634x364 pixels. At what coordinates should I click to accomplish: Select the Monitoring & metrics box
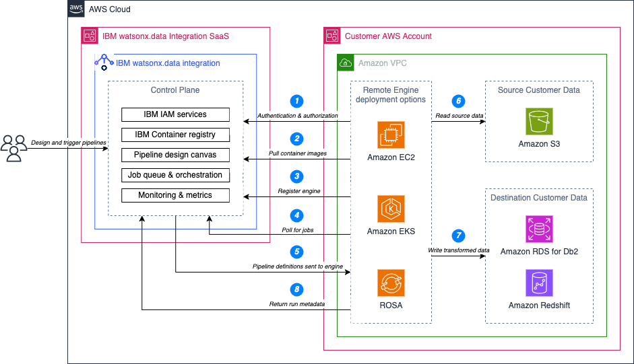(175, 195)
